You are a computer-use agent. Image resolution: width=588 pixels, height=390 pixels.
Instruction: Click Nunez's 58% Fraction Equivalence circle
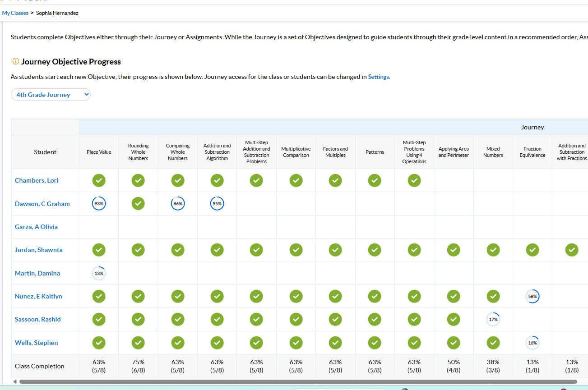pyautogui.click(x=532, y=296)
